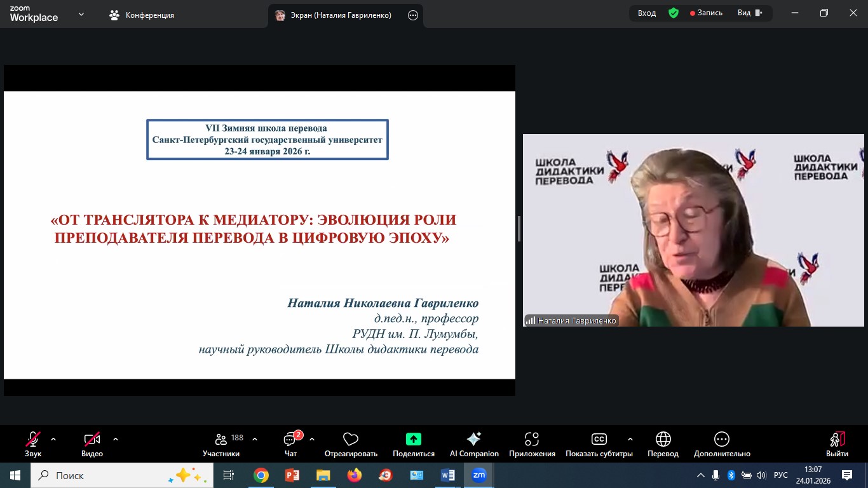The height and width of the screenshot is (488, 868).
Task: Toggle captions with Показать субтитры
Action: [599, 440]
